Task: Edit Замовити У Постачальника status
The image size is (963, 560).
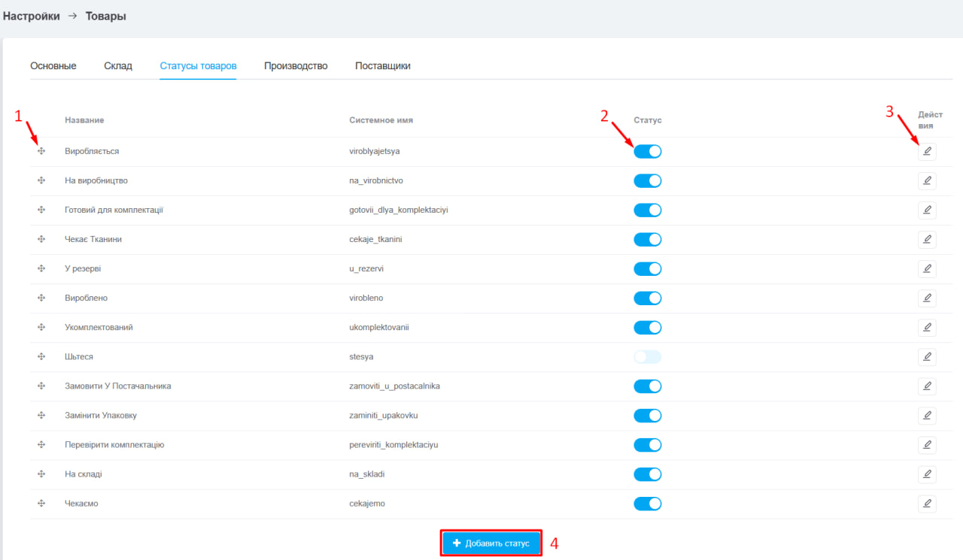Action: (927, 386)
